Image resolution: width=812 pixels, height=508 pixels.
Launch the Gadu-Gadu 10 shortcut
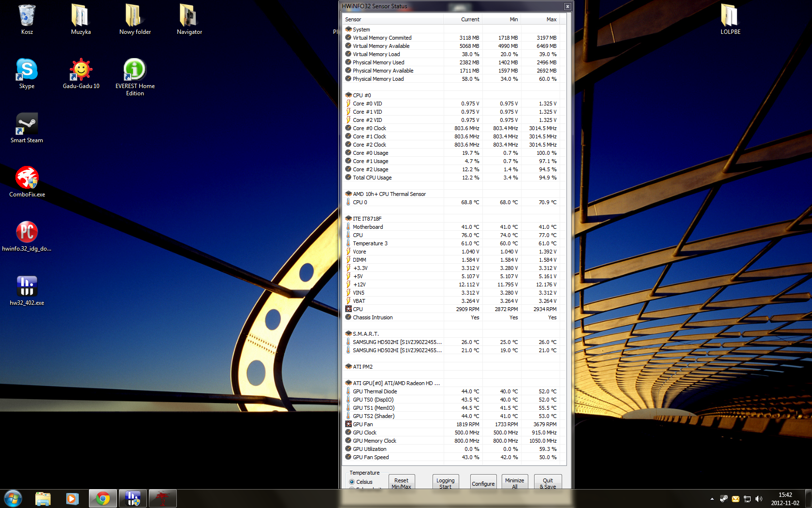(81, 74)
